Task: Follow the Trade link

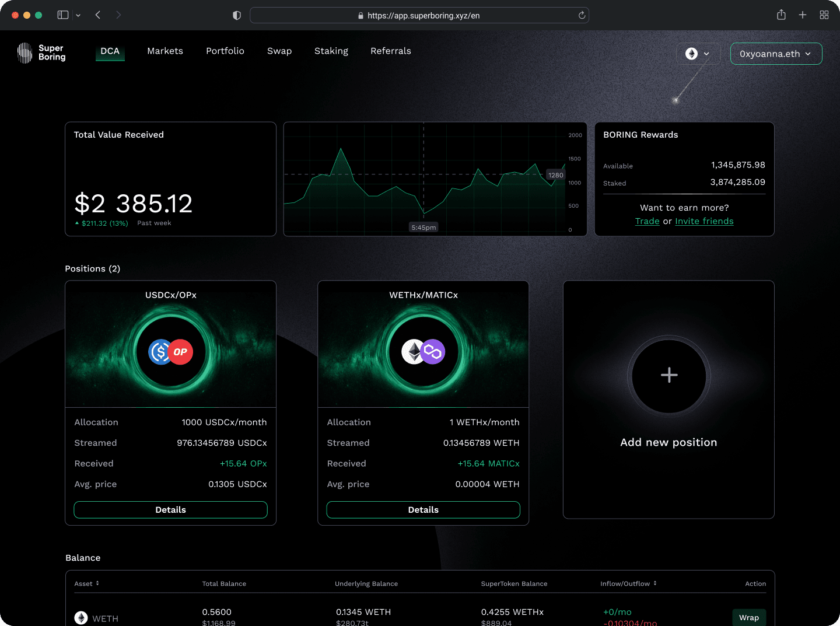Action: point(647,222)
